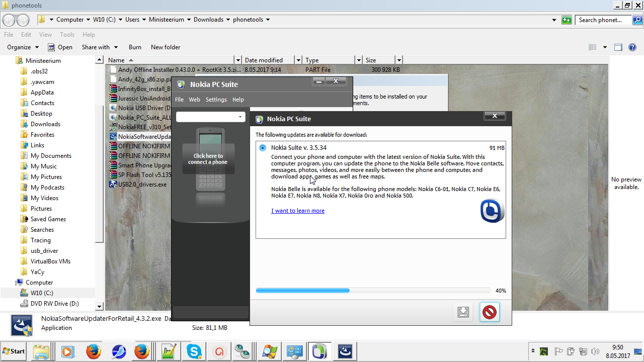The image size is (644, 362).
Task: Change the view with the Explorer view icon
Action: coord(593,47)
